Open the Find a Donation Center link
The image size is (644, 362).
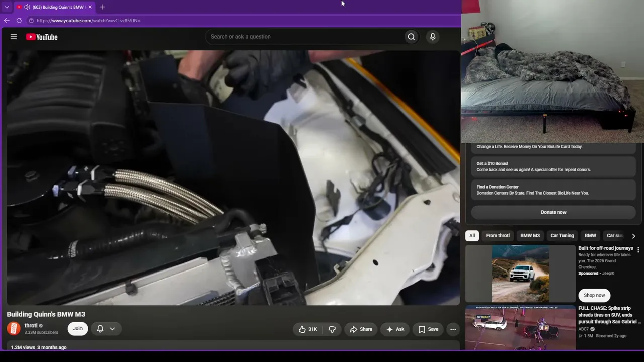(x=553, y=190)
